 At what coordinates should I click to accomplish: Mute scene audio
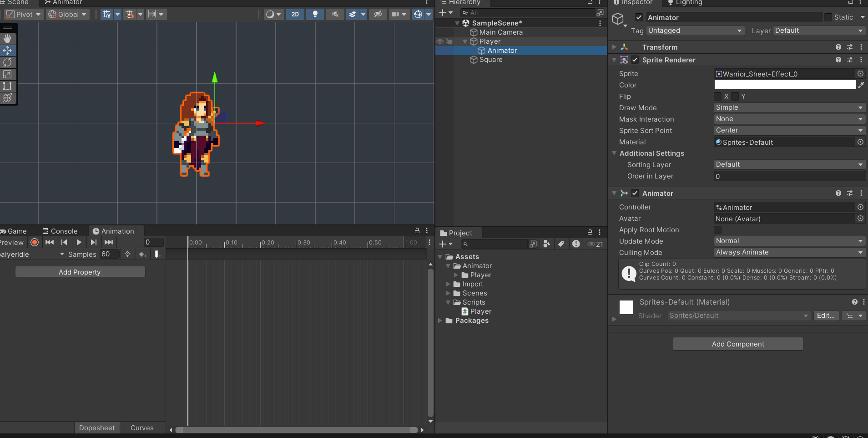pos(334,14)
